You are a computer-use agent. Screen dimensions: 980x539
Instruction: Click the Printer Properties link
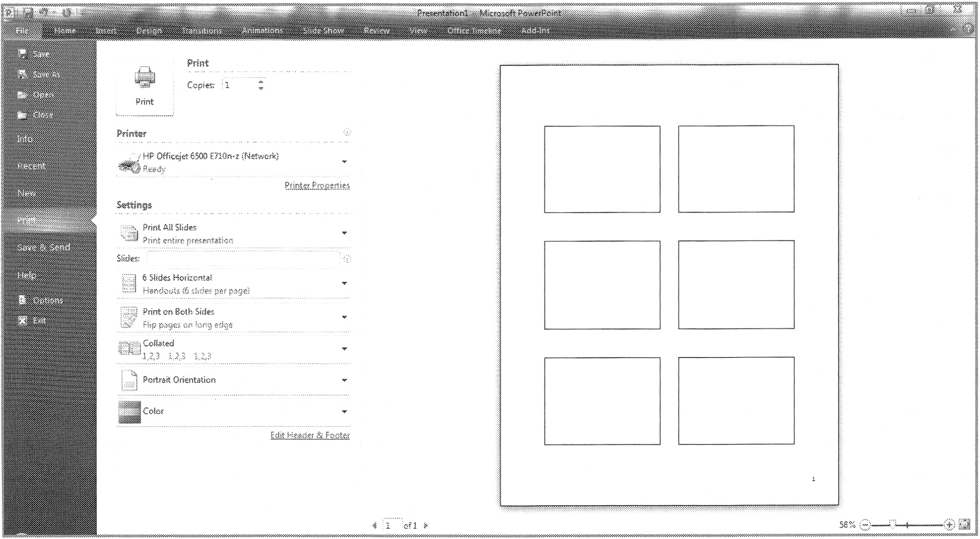(x=317, y=186)
